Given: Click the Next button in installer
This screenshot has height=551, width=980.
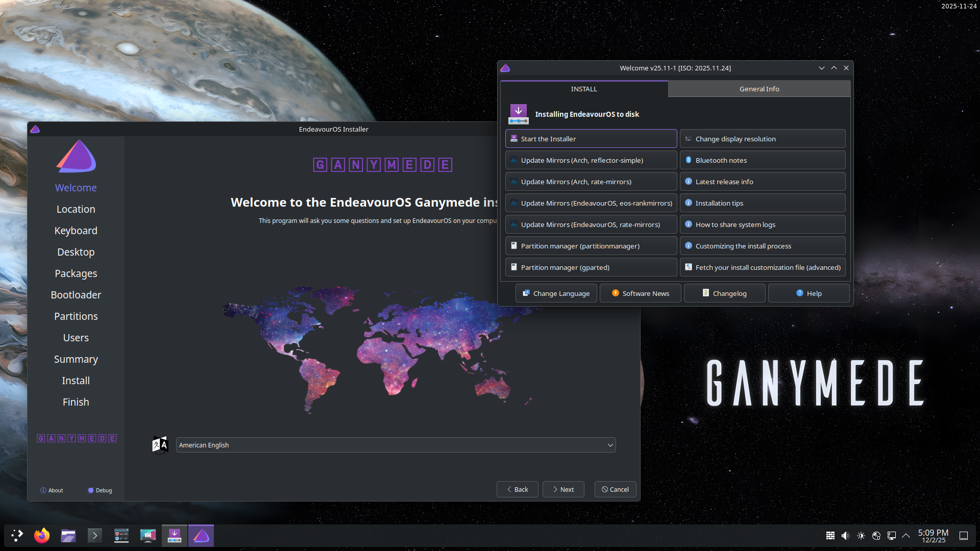Looking at the screenshot, I should [563, 489].
